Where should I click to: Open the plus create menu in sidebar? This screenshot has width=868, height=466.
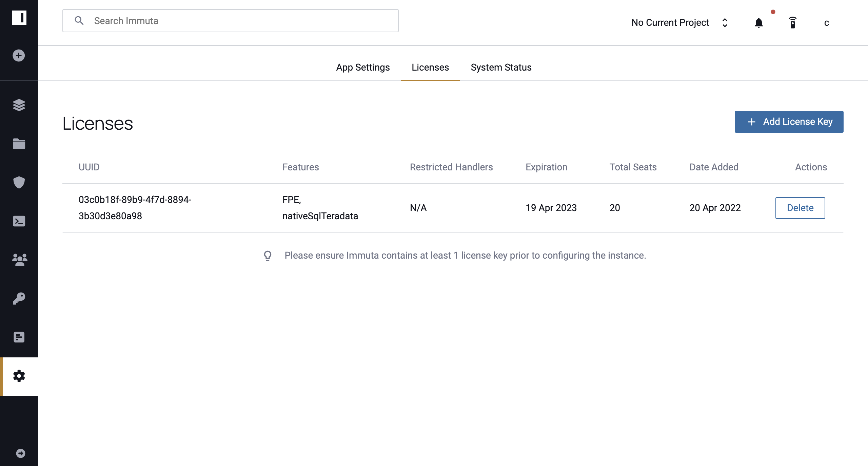tap(19, 56)
